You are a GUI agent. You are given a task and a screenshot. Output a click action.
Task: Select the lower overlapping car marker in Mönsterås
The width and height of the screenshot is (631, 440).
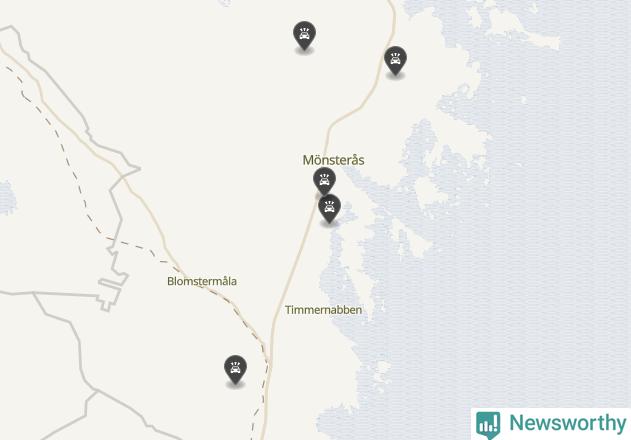(330, 208)
